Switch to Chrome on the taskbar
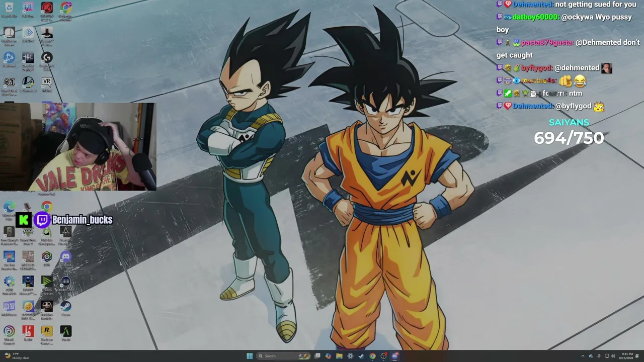This screenshot has width=644, height=362. coord(372,356)
